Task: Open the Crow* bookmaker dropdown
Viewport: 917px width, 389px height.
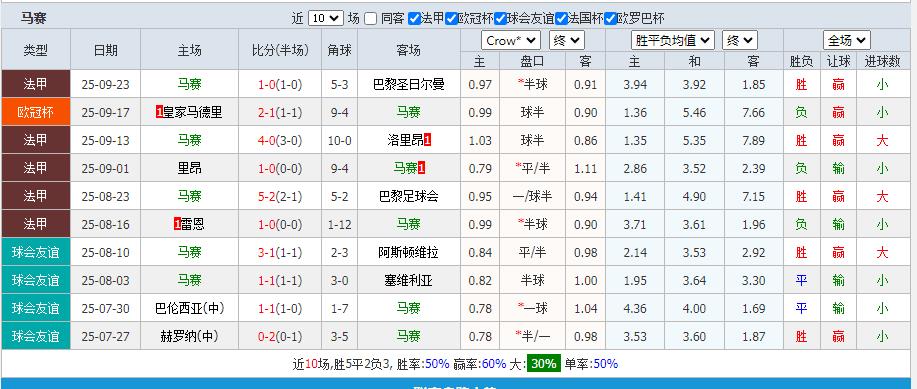Action: coord(511,40)
